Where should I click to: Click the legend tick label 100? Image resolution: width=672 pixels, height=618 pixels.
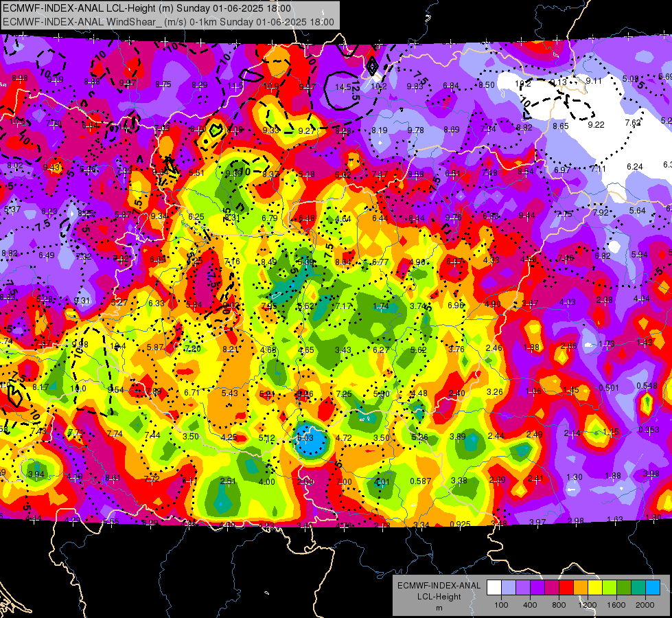pyautogui.click(x=501, y=605)
